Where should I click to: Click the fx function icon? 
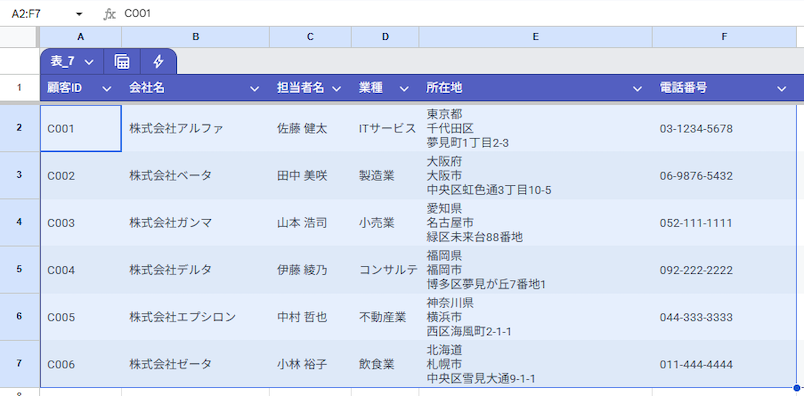109,14
